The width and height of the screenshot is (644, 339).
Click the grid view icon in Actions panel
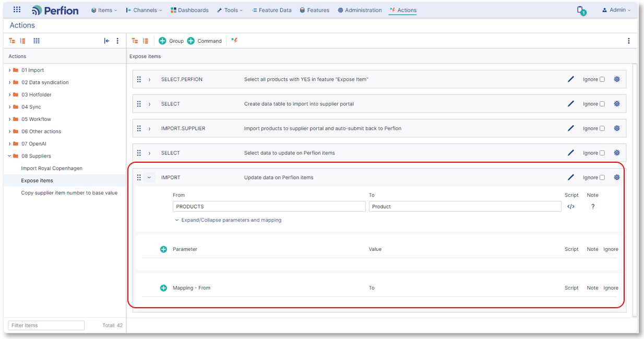click(37, 41)
